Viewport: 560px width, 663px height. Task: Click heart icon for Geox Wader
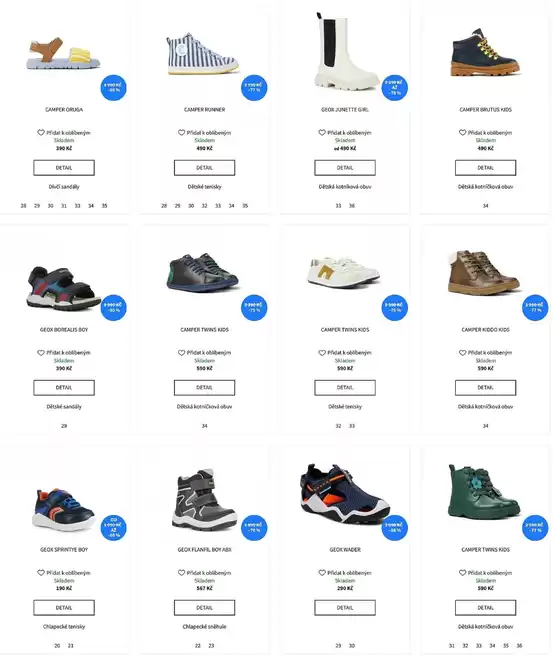tap(322, 573)
